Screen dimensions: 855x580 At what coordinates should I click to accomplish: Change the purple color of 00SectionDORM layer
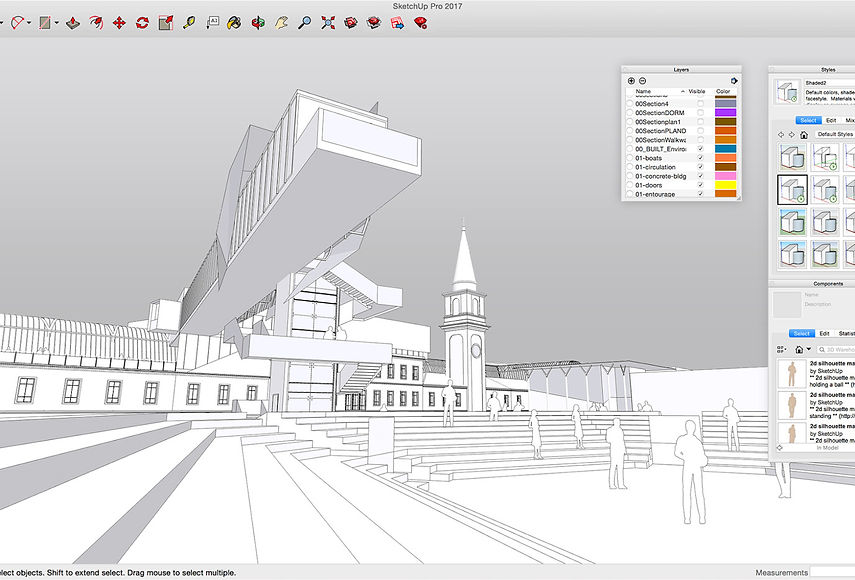tap(725, 113)
